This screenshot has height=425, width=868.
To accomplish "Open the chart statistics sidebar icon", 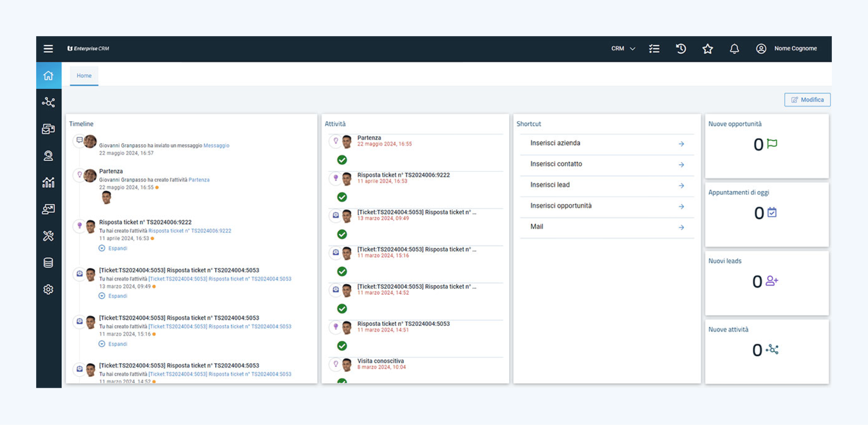I will (48, 183).
